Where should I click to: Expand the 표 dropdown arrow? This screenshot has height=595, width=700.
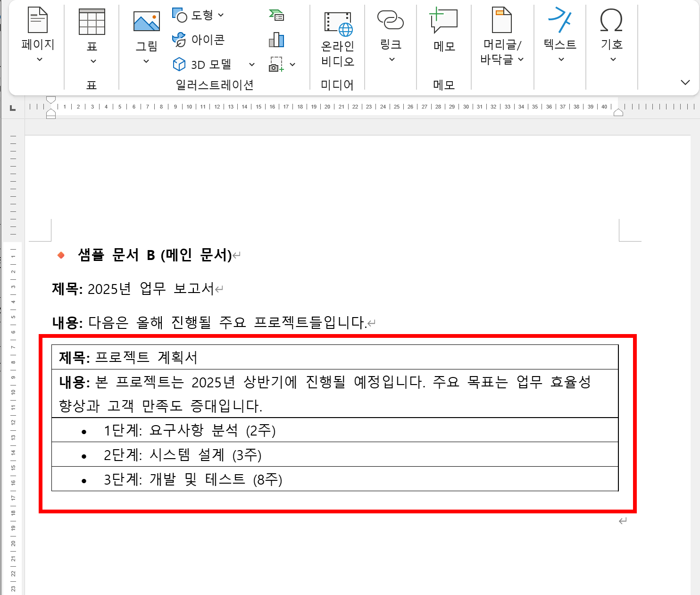point(93,61)
